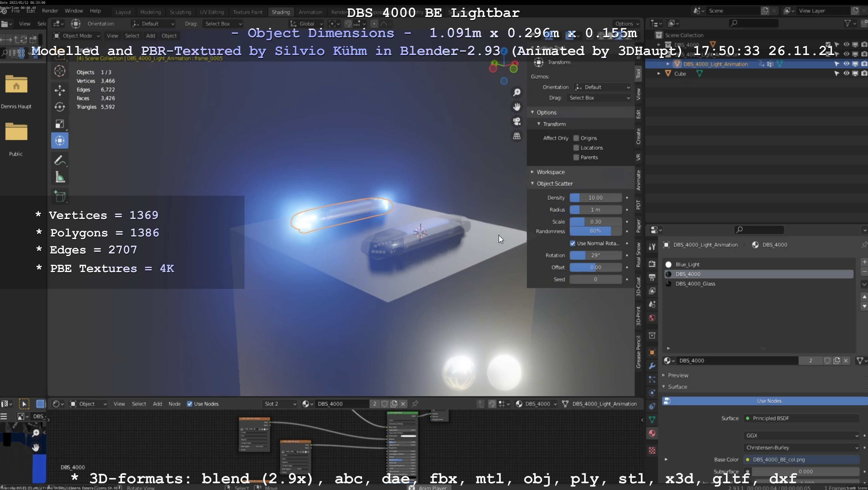868x490 pixels.
Task: Select the Annotate tool
Action: (60, 160)
